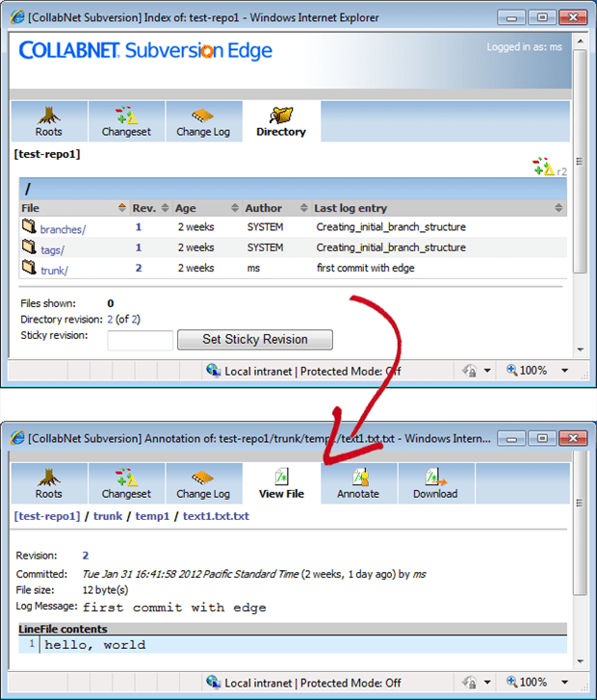This screenshot has height=700, width=597.
Task: Click SYSTEM author in tags row
Action: [265, 247]
